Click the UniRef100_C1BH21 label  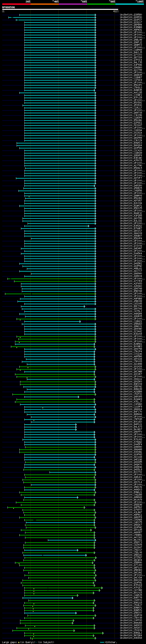[x=131, y=321]
